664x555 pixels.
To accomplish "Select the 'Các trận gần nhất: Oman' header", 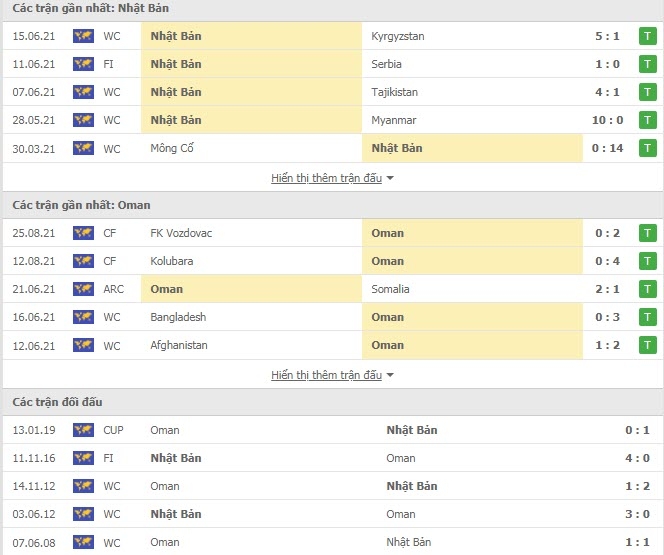I will (81, 205).
